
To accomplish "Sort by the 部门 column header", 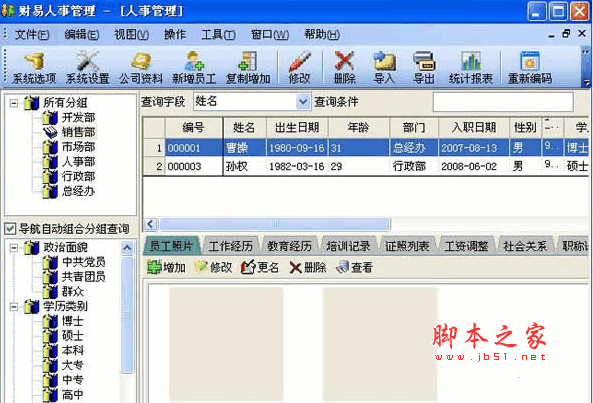I will coord(414,127).
